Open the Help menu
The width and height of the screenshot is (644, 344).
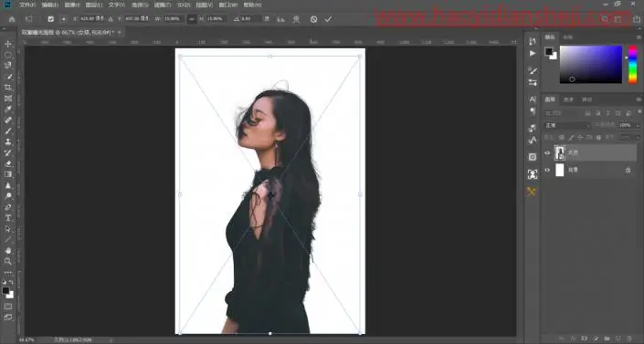(252, 5)
